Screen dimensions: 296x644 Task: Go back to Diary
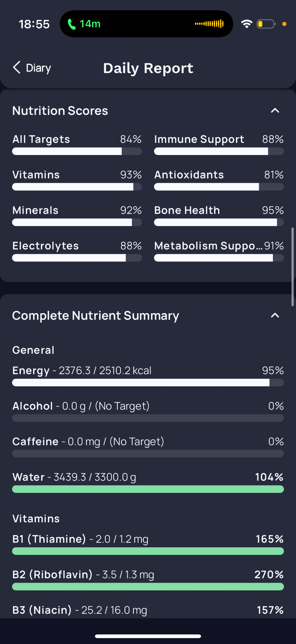[32, 68]
